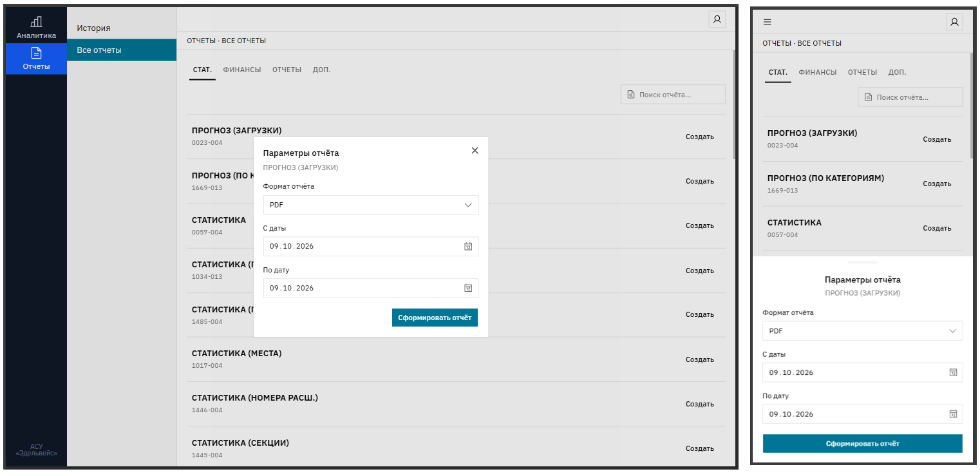Screen dimensions: 980x476
Task: Switch to ОТЧЕТЫ tab in the desktop view
Action: [x=287, y=70]
